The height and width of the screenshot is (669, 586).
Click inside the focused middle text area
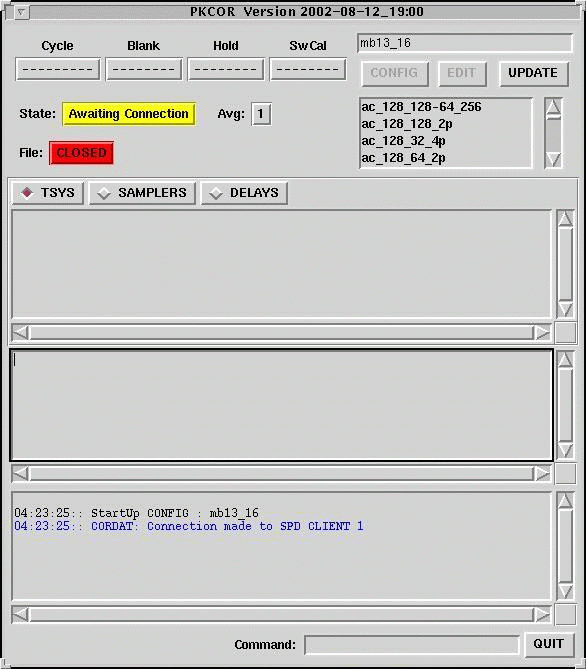pos(282,405)
